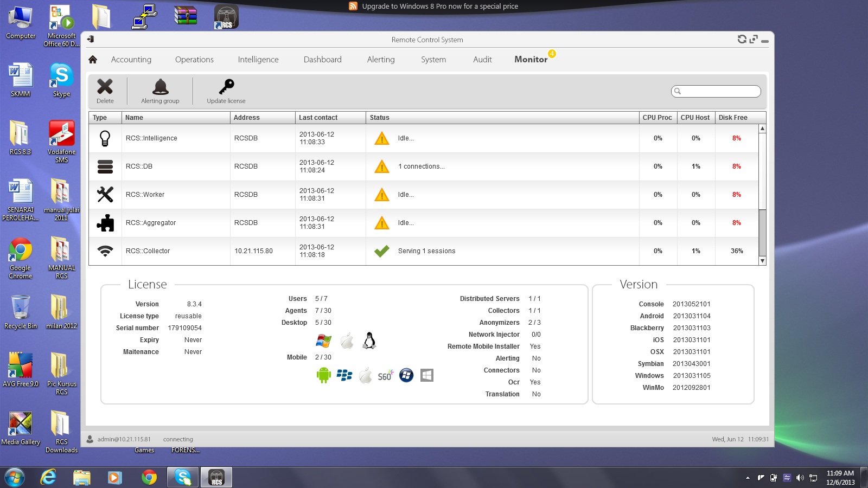The height and width of the screenshot is (488, 868).
Task: Open the Skype desktop shortcut
Action: (61, 80)
